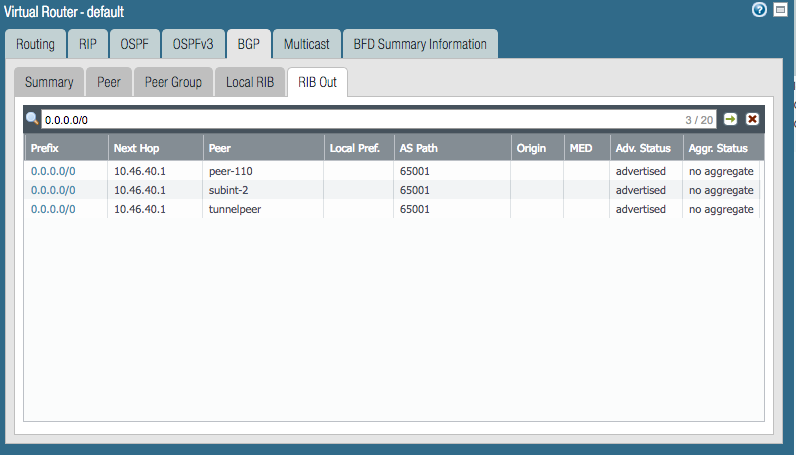Switch to the Routing tab
796x455 pixels.
(35, 44)
